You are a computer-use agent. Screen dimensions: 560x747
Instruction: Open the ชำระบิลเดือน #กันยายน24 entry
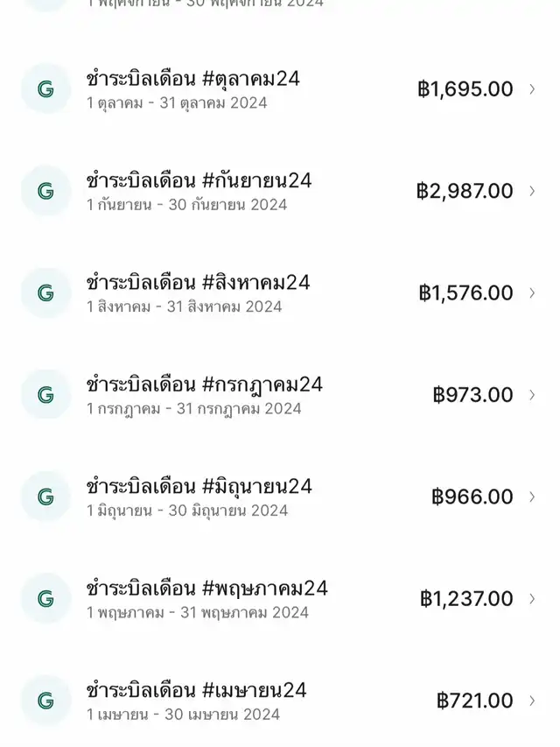click(x=199, y=180)
